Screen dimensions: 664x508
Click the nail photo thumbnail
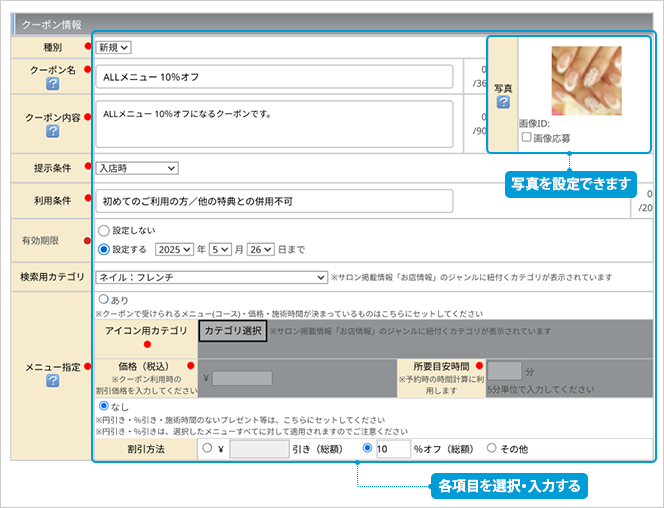click(x=586, y=80)
